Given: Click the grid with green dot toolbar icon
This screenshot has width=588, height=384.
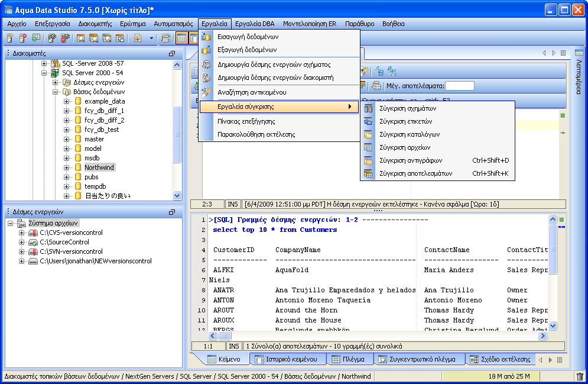Looking at the screenshot, I should click(x=36, y=38).
